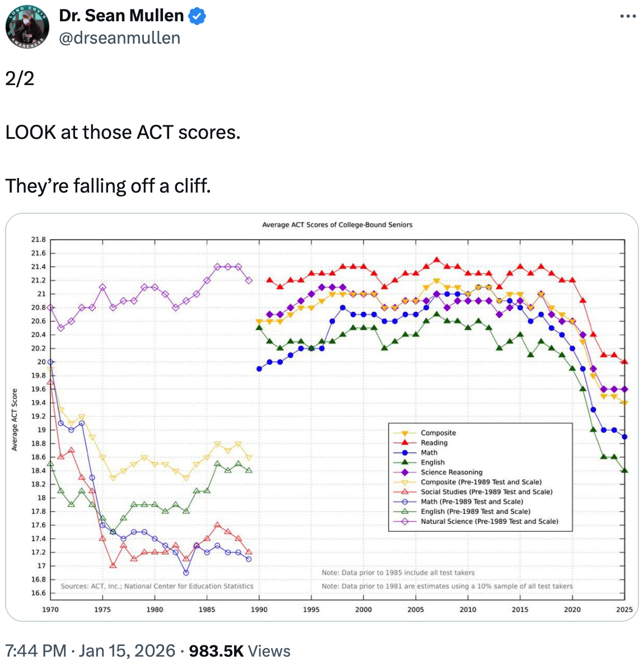The width and height of the screenshot is (644, 665).
Task: Click the @drseanmullen handle
Action: [120, 38]
